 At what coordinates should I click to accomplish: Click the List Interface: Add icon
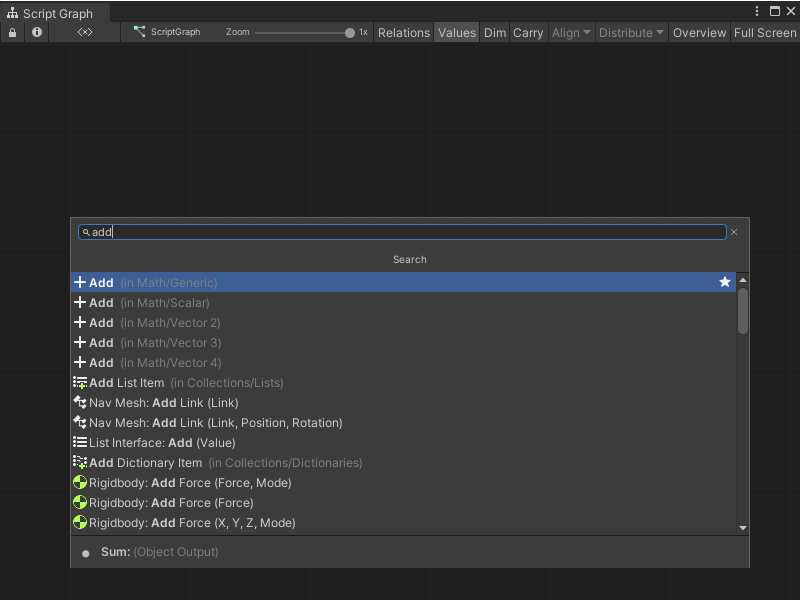pos(81,442)
